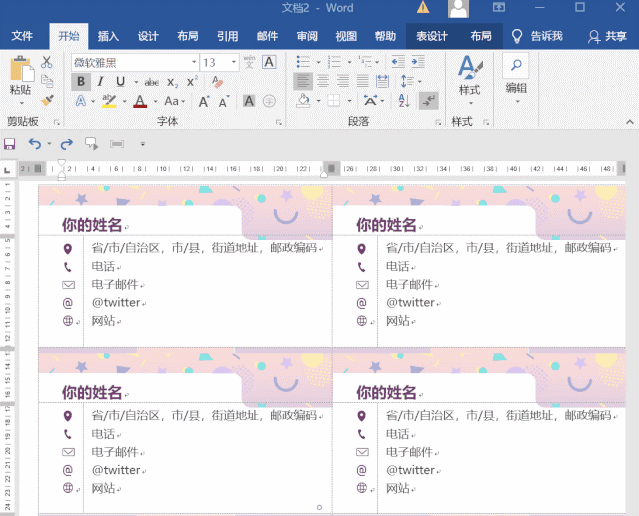Click the 共享 Share button
This screenshot has height=516, width=639.
point(607,36)
